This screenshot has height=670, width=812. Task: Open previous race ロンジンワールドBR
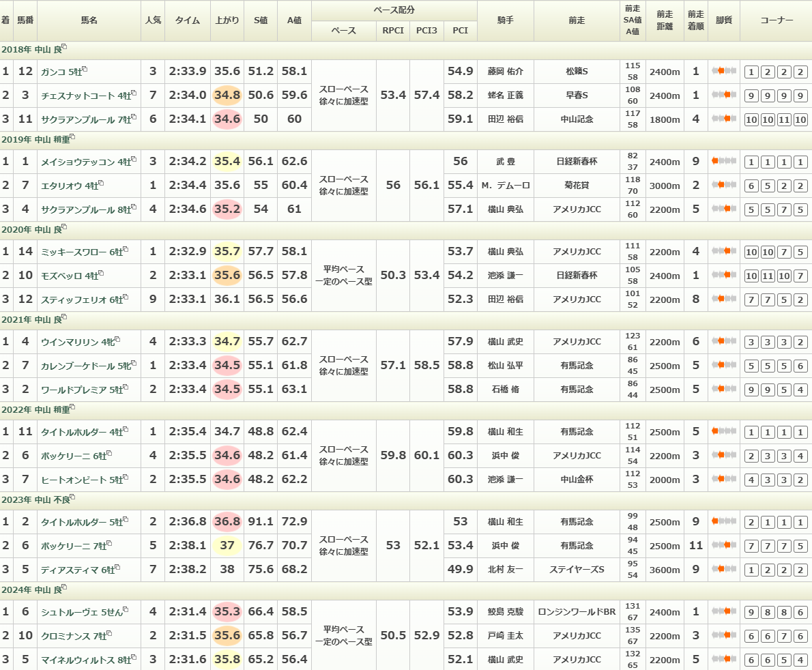(x=577, y=612)
